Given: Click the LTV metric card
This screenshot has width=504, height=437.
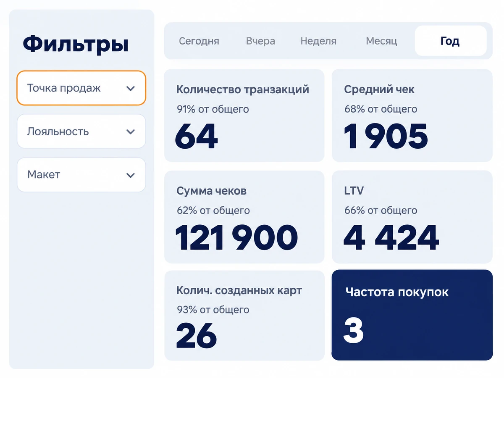Looking at the screenshot, I should pyautogui.click(x=412, y=217).
